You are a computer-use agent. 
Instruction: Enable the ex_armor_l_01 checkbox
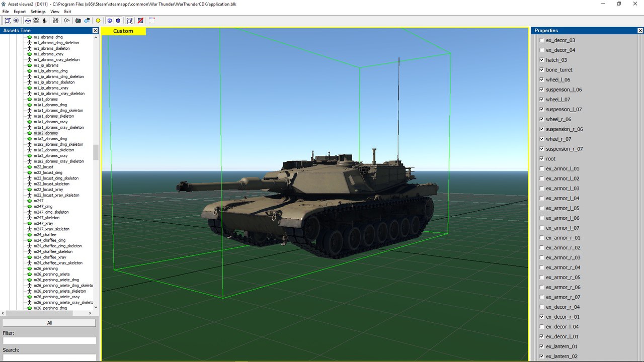point(542,168)
